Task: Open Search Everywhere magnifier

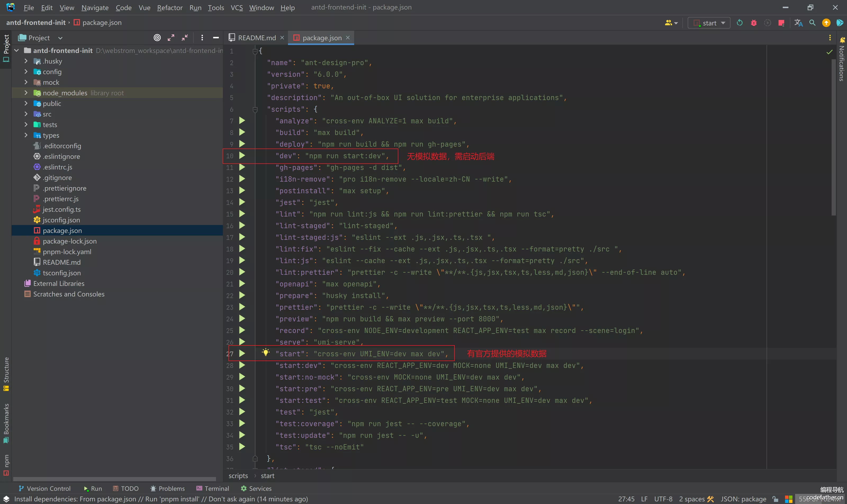Action: 812,23
